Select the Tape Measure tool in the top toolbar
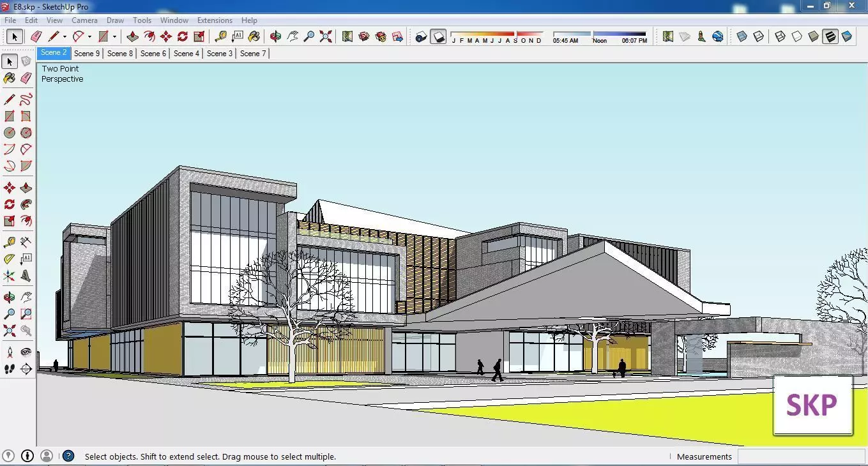The image size is (868, 466). click(221, 36)
